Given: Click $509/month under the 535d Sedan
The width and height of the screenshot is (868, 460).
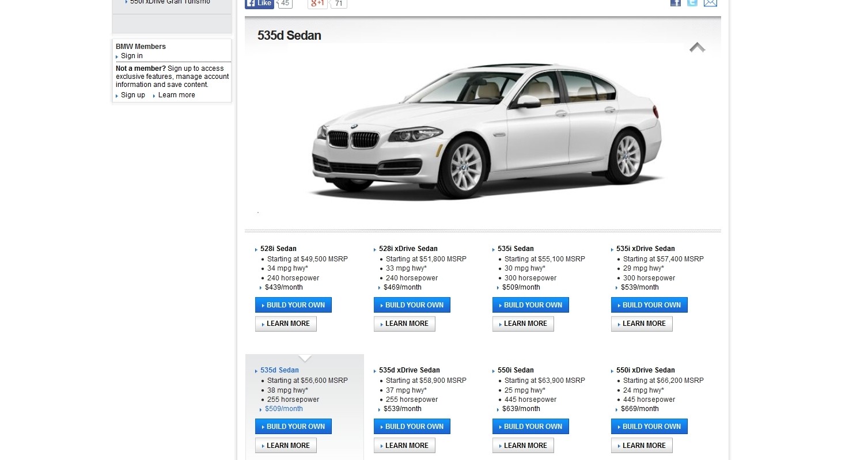Looking at the screenshot, I should (x=283, y=409).
